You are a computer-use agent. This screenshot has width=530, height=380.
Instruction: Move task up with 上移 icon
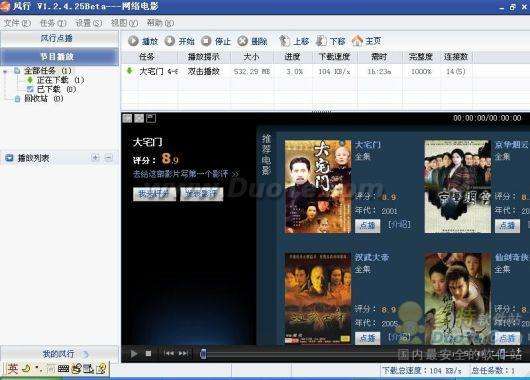pos(284,41)
